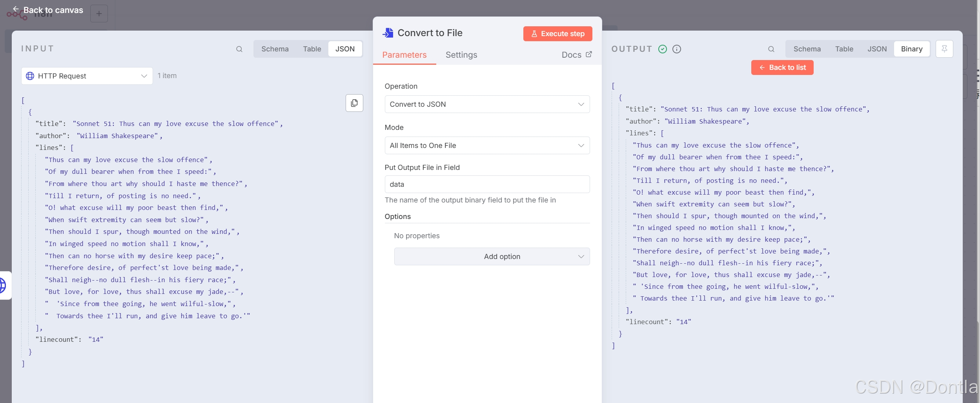Screen dimensions: 980x403
Task: Click the input "linecount": "14" value
Action: click(96, 339)
